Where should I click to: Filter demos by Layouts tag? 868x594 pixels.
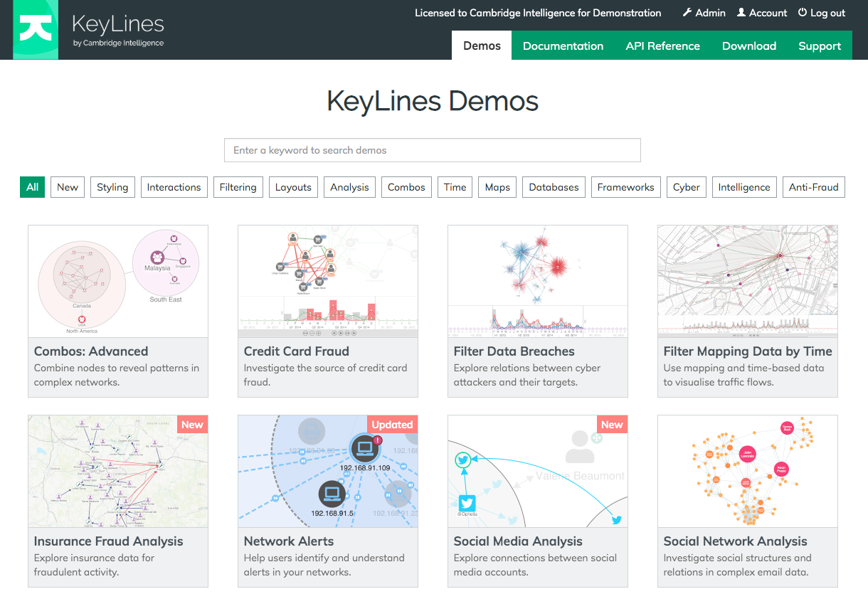click(x=293, y=187)
